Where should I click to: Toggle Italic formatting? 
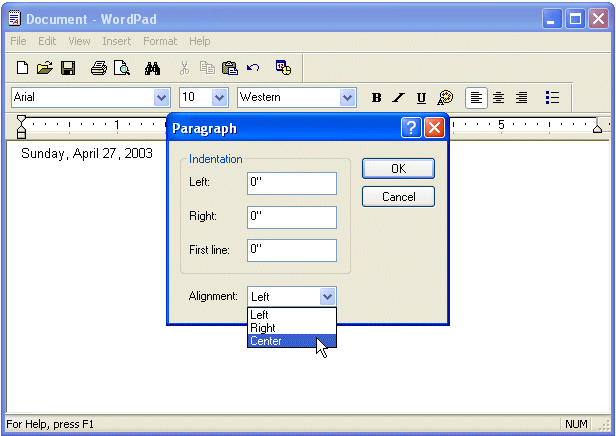(399, 97)
